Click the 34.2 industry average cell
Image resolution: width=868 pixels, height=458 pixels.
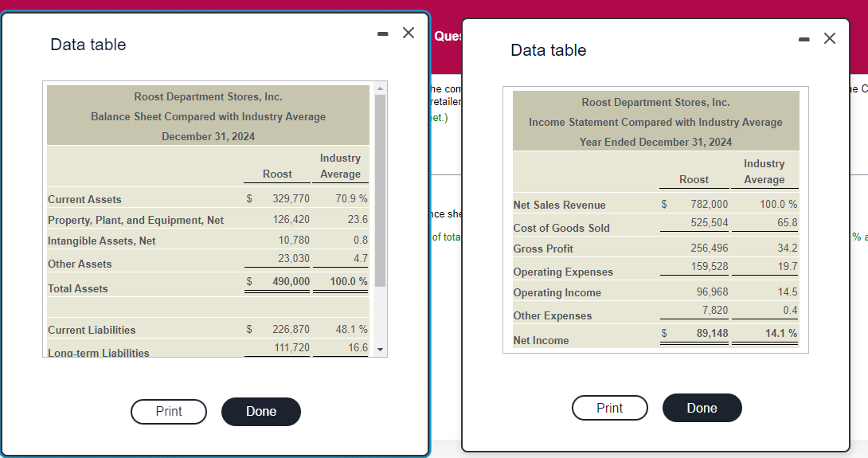788,248
